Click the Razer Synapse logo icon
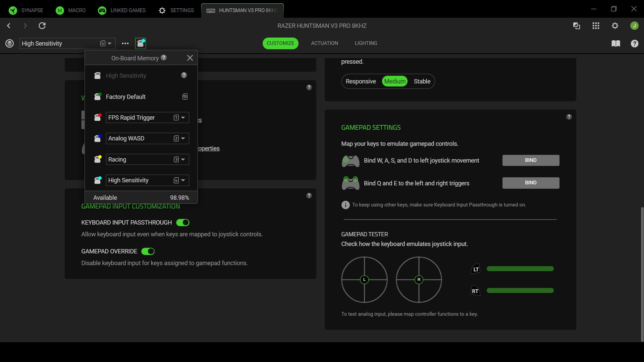 (12, 10)
